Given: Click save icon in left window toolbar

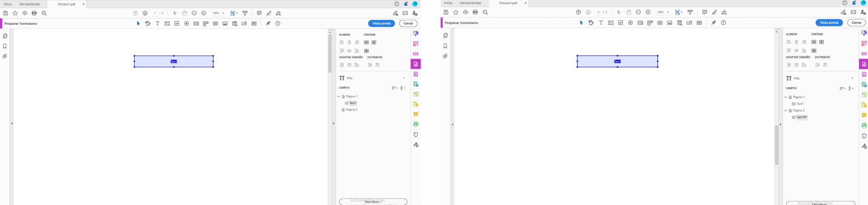Looking at the screenshot, I should coord(5,13).
